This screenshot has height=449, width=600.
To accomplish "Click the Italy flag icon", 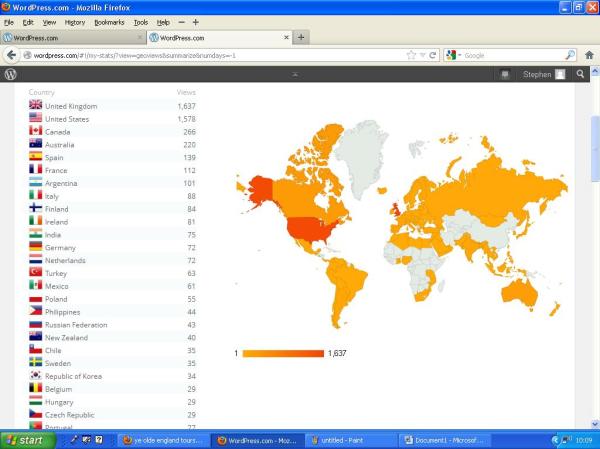I will (x=36, y=195).
